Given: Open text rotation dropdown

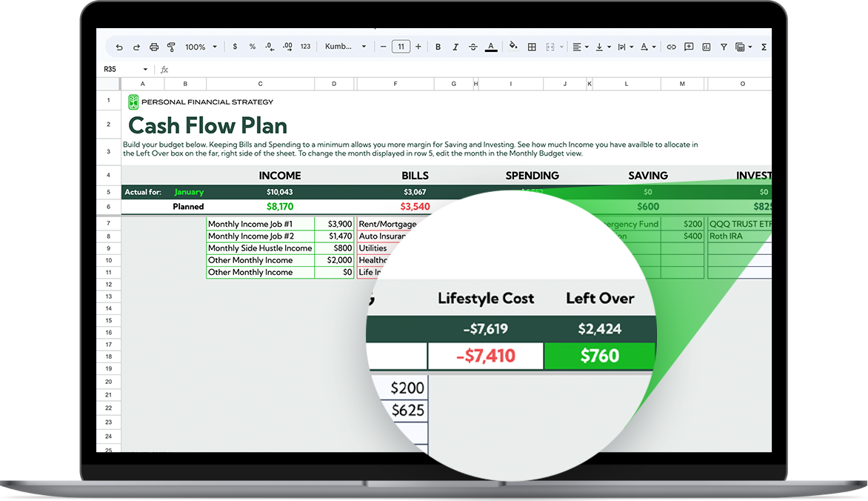Looking at the screenshot, I should pos(648,47).
